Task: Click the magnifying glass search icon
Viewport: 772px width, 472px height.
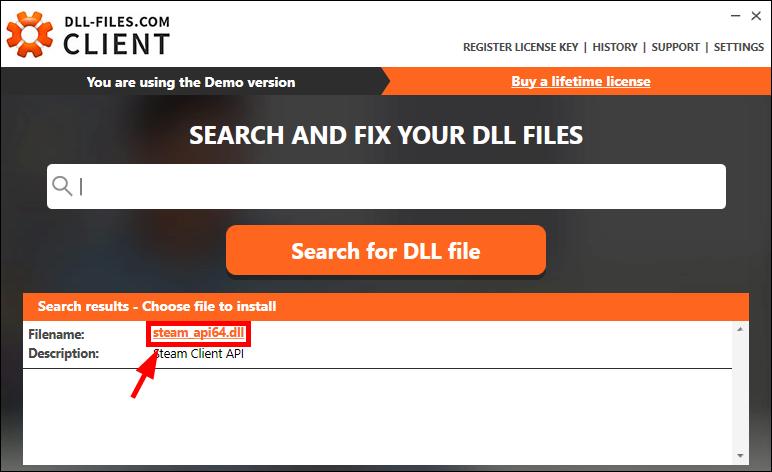Action: pyautogui.click(x=62, y=186)
